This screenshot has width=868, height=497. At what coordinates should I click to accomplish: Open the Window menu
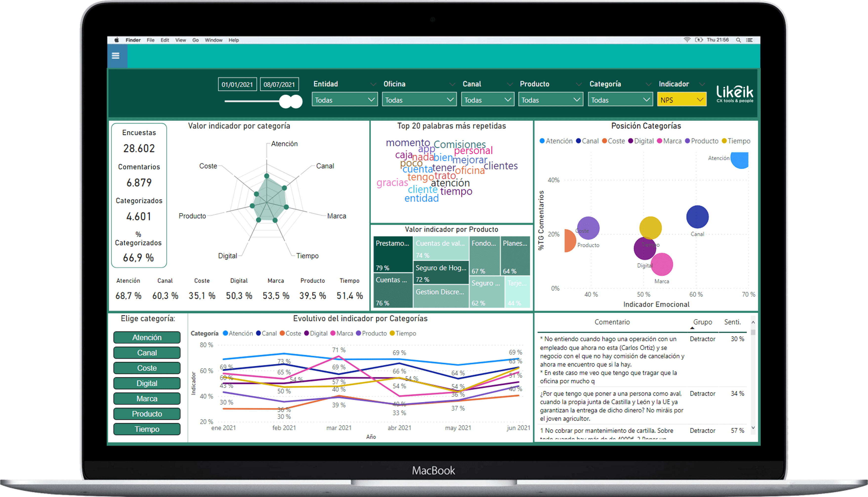(x=213, y=40)
